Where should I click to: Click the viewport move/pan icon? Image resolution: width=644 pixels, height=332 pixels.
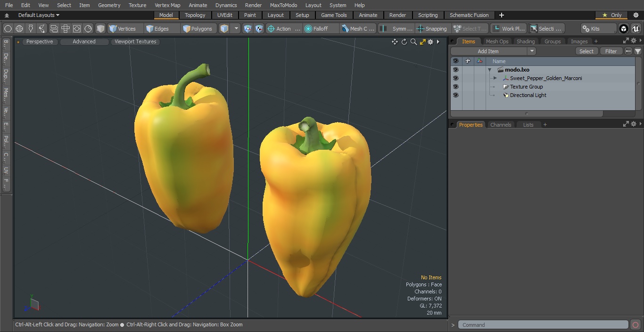(395, 42)
